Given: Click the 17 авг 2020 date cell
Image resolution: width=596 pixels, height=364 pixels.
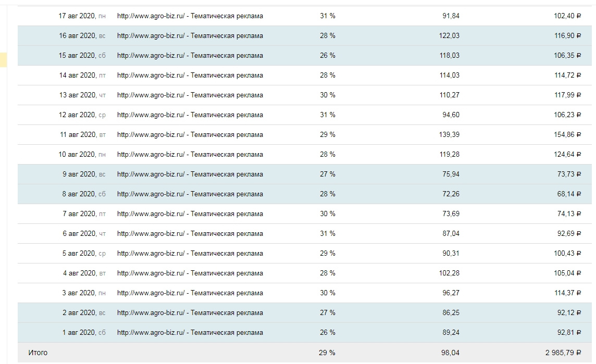Looking at the screenshot, I should [82, 16].
